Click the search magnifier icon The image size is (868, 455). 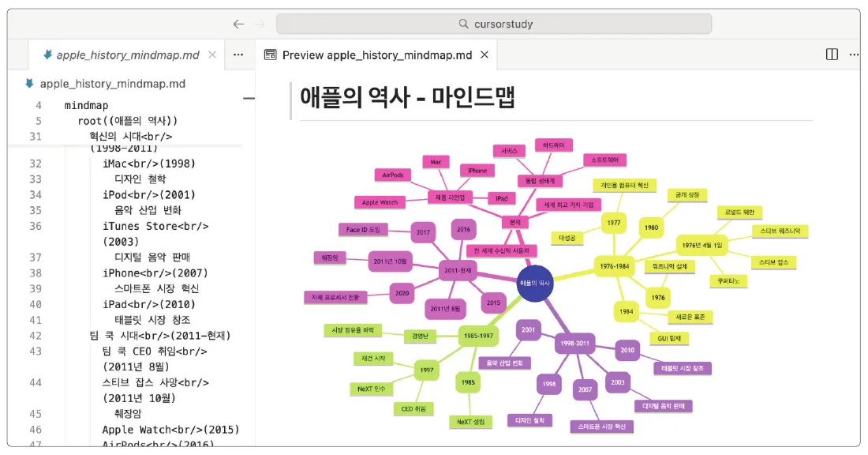click(463, 24)
